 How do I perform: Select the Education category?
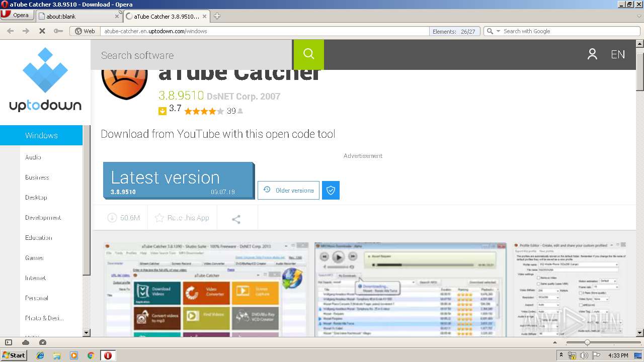[39, 237]
